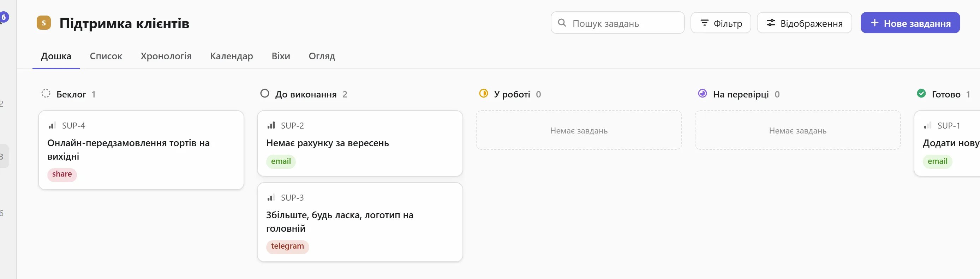
Task: Click priority bars icon on SUP-3
Action: pyautogui.click(x=271, y=197)
